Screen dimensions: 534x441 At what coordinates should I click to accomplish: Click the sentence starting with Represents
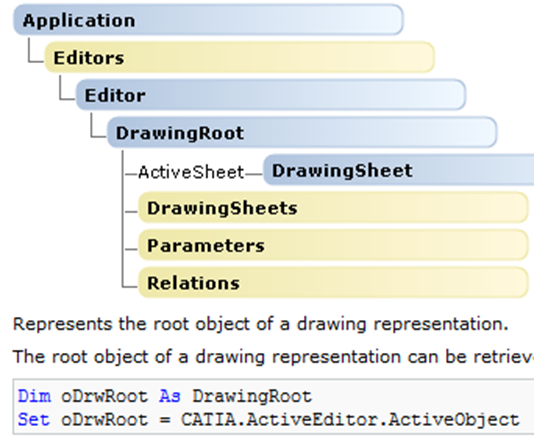point(261,324)
